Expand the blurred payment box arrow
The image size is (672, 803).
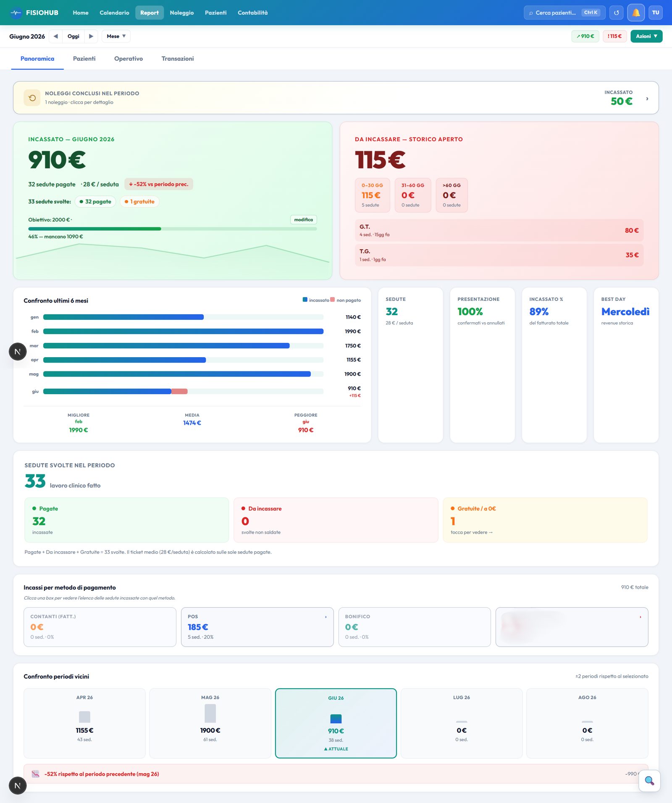pyautogui.click(x=640, y=617)
